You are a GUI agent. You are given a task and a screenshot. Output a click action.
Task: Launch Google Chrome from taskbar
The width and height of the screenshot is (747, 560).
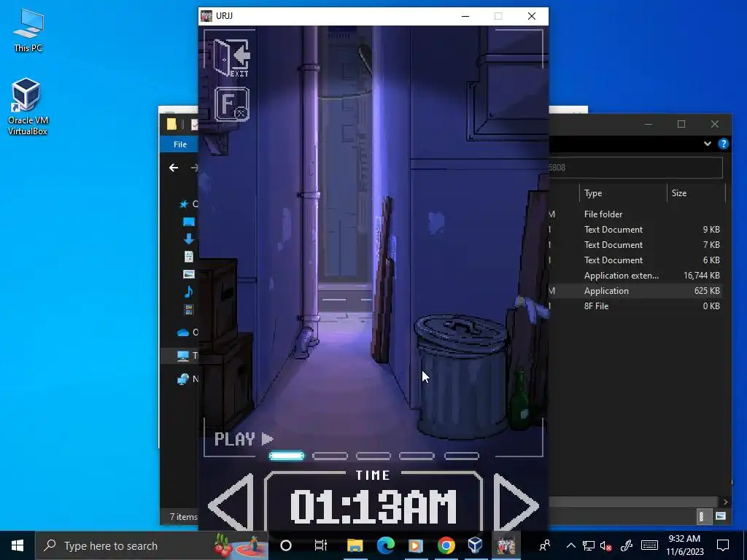[x=446, y=545]
